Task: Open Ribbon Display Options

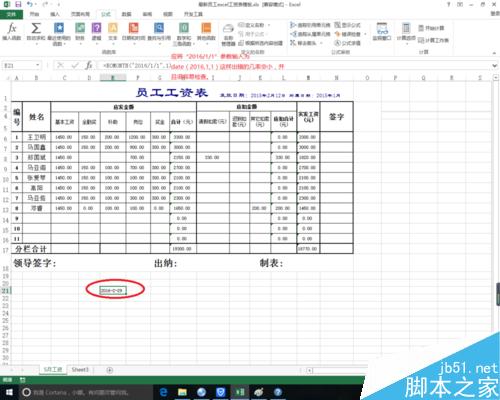Action: [x=460, y=4]
